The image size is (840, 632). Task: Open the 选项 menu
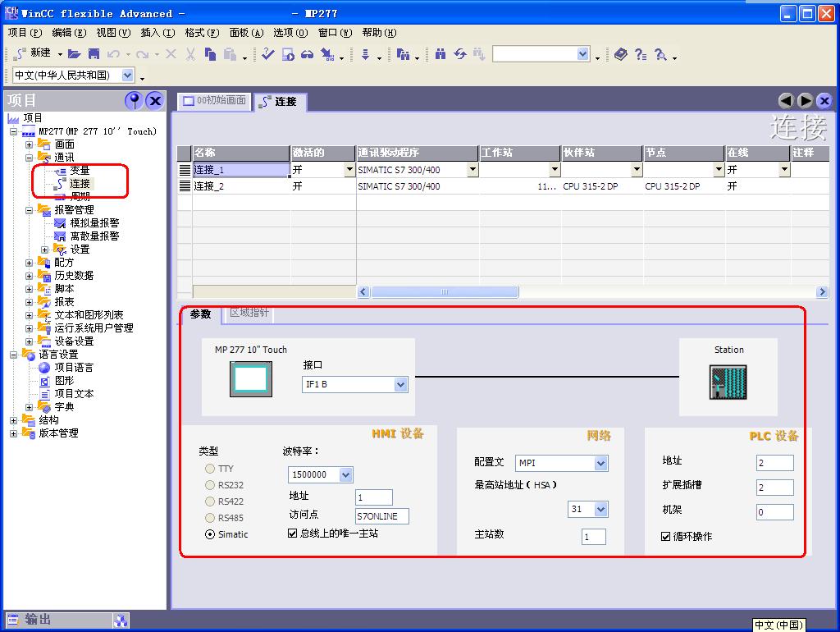click(290, 33)
